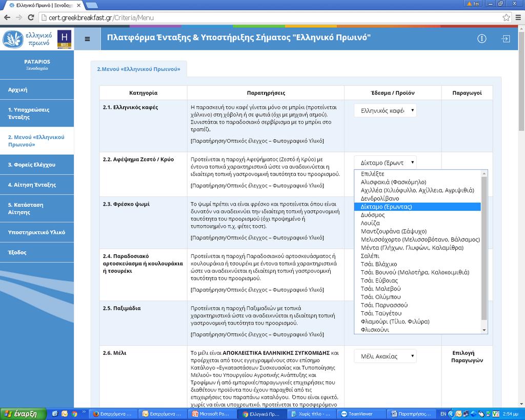Pick Δυόσμος from the herbal list

pyautogui.click(x=417, y=215)
